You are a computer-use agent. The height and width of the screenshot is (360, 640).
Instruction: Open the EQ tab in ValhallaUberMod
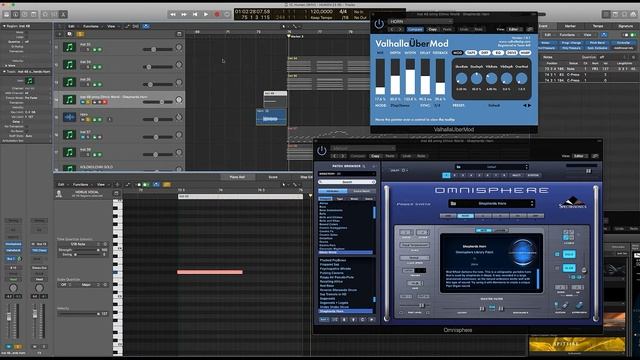pyautogui.click(x=498, y=53)
